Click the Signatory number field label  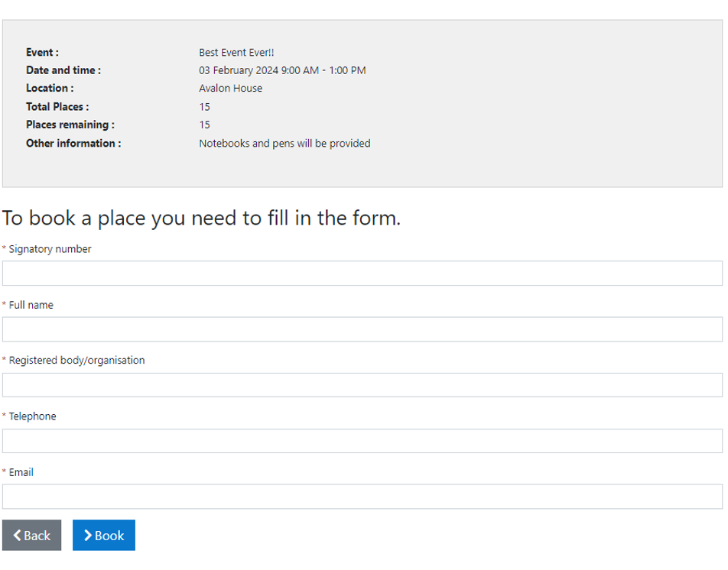pyautogui.click(x=50, y=249)
